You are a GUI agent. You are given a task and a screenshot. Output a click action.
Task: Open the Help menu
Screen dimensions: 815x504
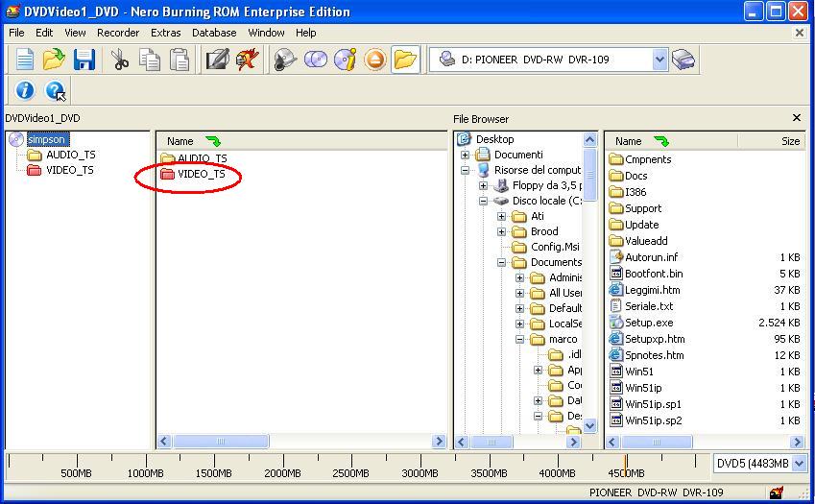(x=306, y=33)
